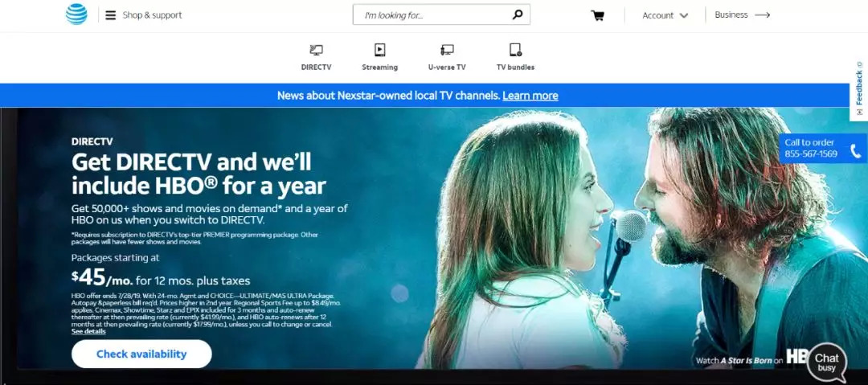868x385 pixels.
Task: Open the Feedback side tab
Action: pos(859,88)
